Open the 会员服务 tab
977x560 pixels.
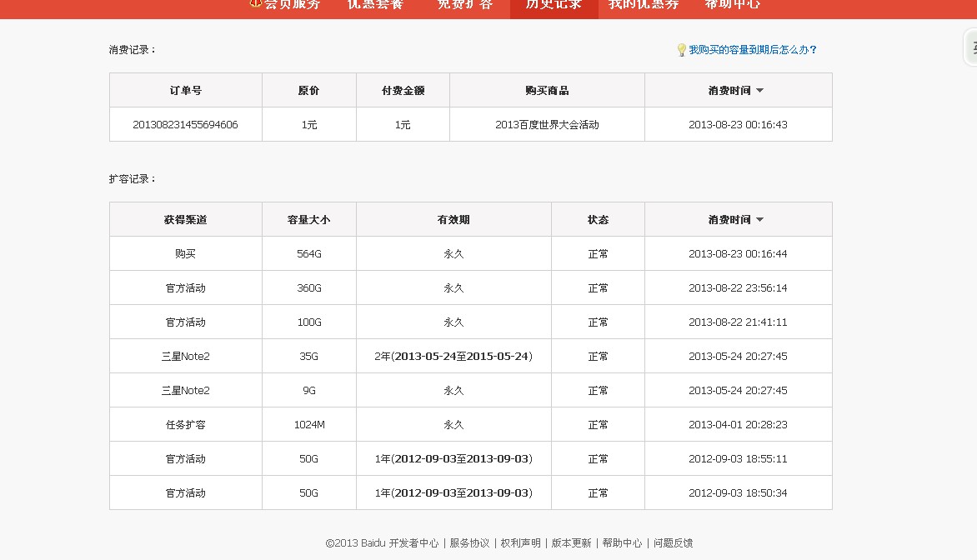click(292, 4)
